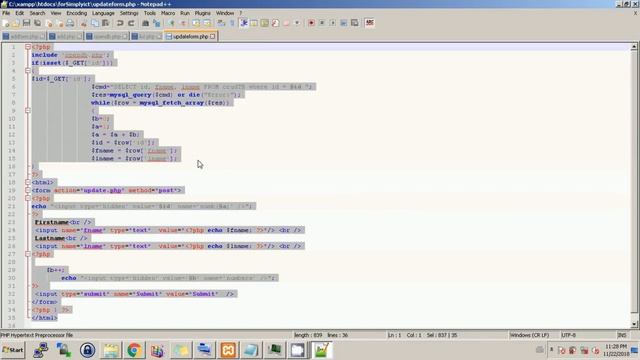Image resolution: width=640 pixels, height=360 pixels.
Task: Close the updateform.php tab
Action: [213, 36]
